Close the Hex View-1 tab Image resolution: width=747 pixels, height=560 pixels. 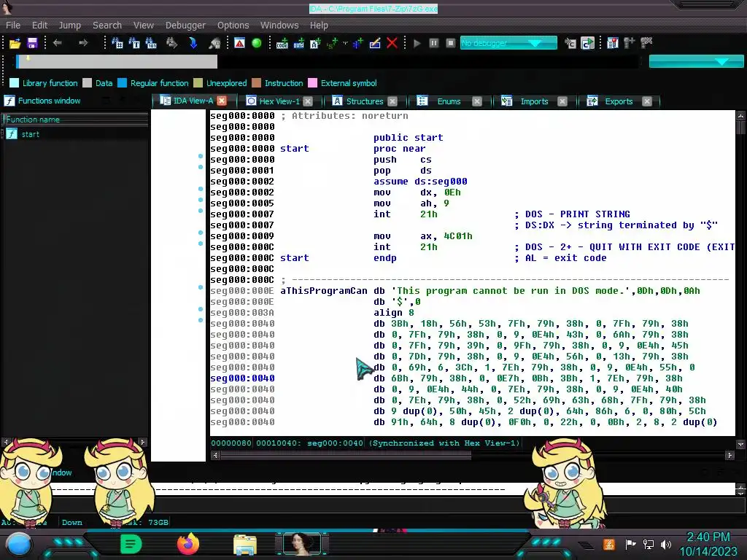[x=308, y=101]
